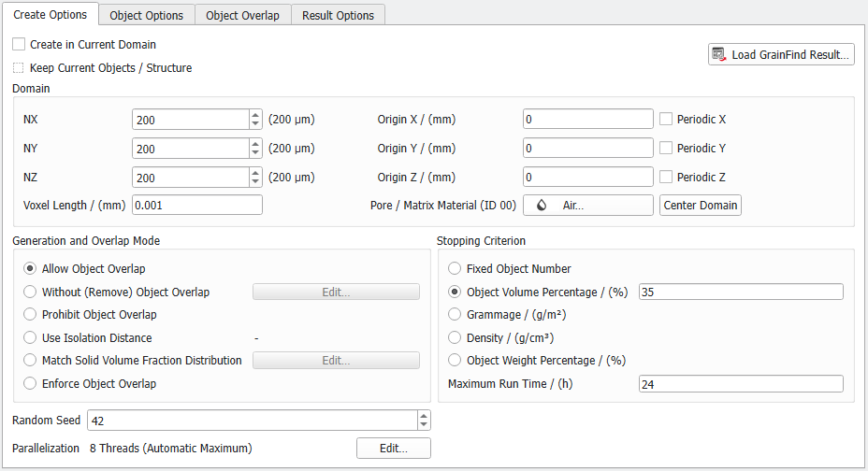Select Without (Remove) Object Overlap option
Viewport: 868px width, 471px height.
[30, 292]
